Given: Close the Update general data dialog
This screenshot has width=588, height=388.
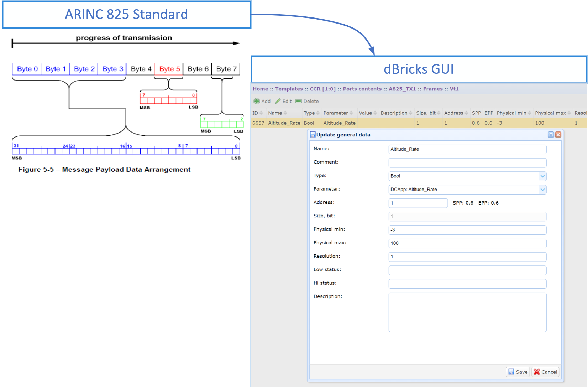Looking at the screenshot, I should click(558, 135).
